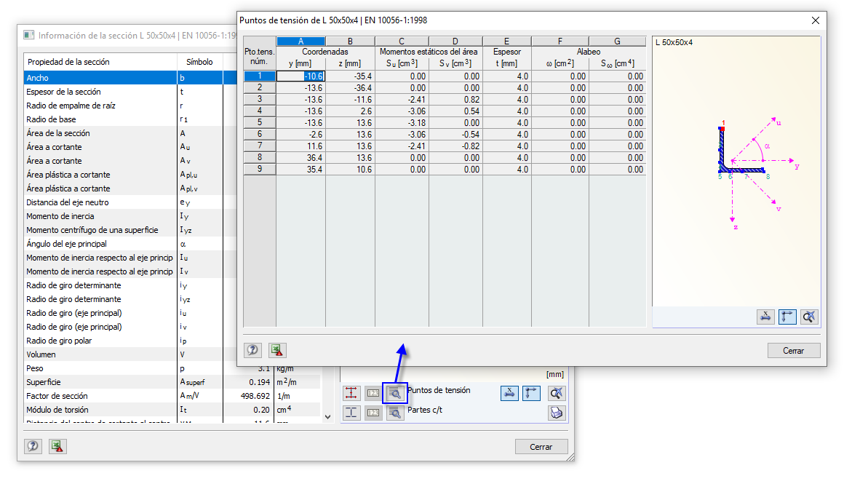Select Factor de sección row
This screenshot has width=868, height=484.
point(172,396)
